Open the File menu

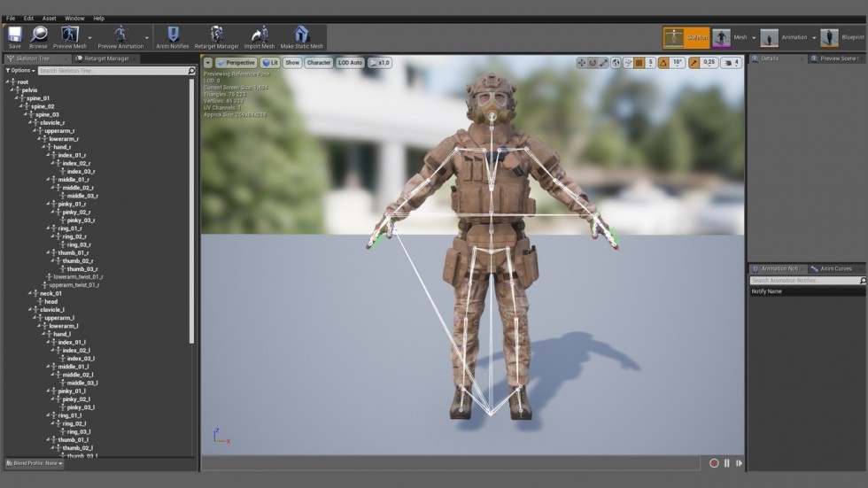point(11,19)
